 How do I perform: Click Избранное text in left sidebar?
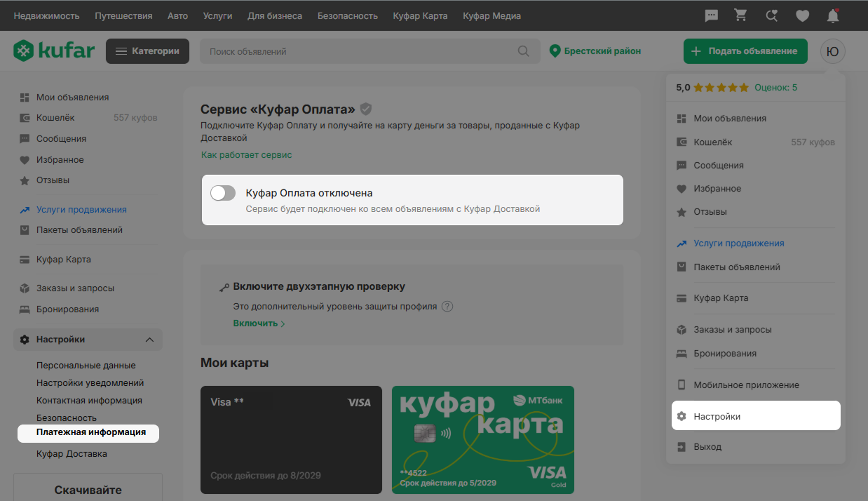point(60,160)
